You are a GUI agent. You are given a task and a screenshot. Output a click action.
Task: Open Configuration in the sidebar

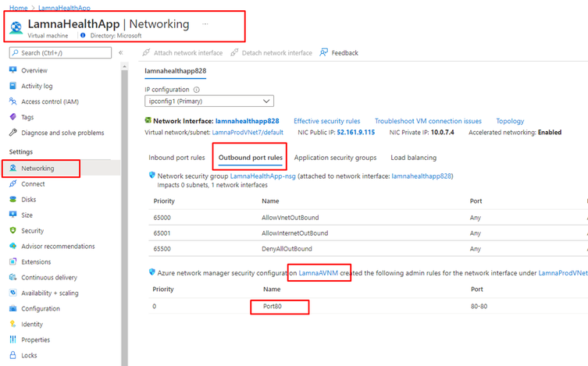click(41, 309)
